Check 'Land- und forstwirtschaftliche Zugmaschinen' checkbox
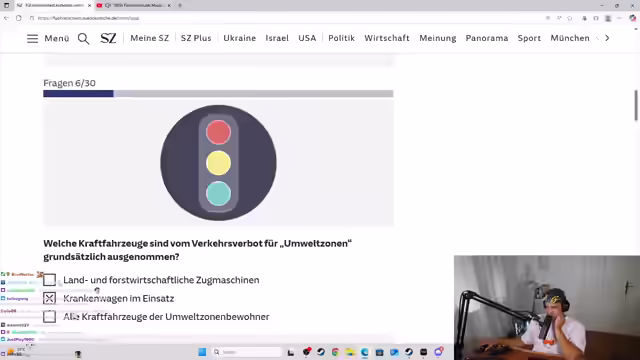This screenshot has width=640, height=360. click(49, 280)
